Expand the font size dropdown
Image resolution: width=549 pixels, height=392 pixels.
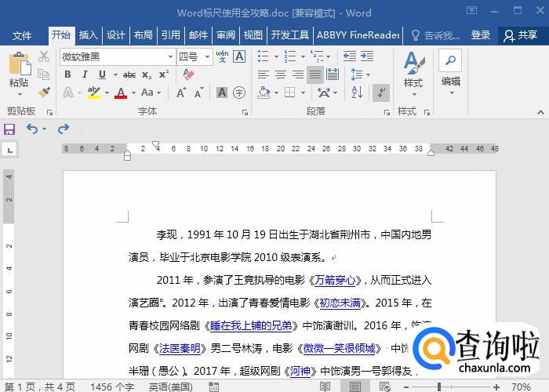(208, 57)
